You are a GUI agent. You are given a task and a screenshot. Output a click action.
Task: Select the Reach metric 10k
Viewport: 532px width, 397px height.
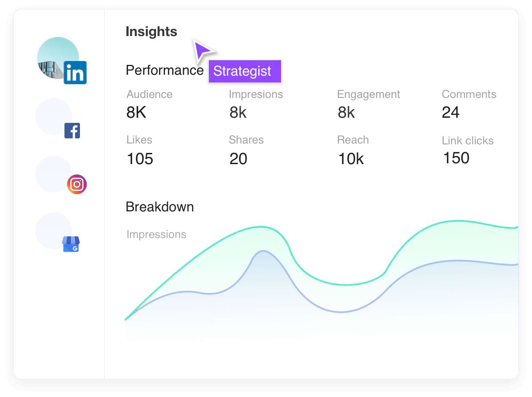pyautogui.click(x=351, y=158)
